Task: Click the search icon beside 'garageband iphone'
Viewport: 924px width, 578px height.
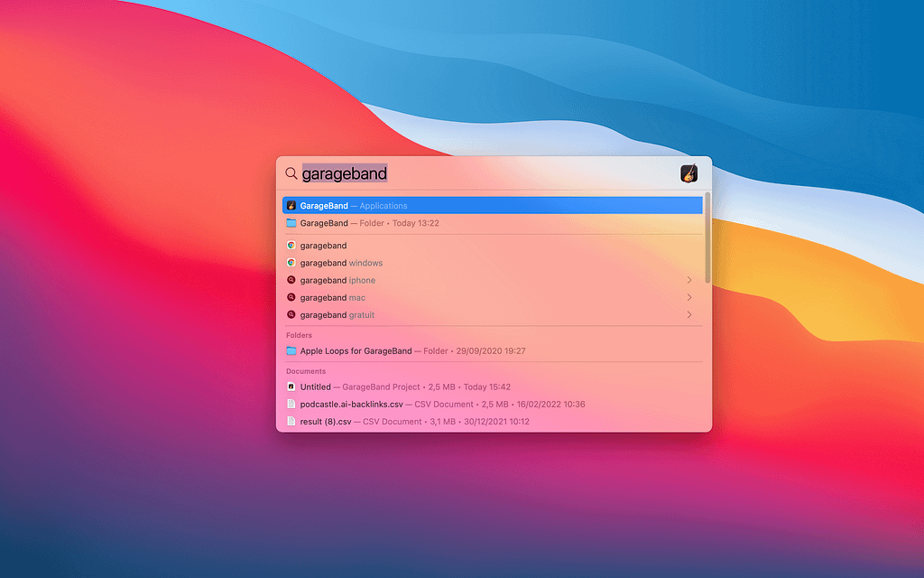Action: tap(291, 280)
